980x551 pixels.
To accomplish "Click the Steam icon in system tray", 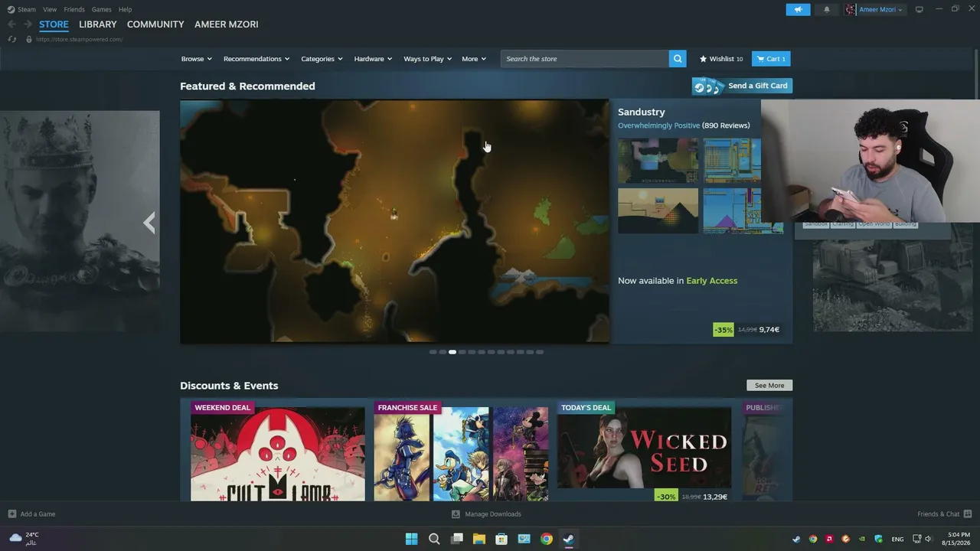I will (x=796, y=539).
